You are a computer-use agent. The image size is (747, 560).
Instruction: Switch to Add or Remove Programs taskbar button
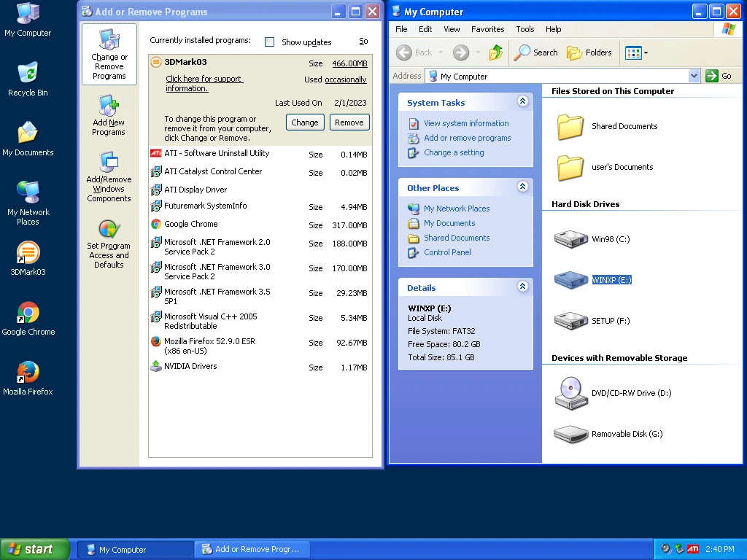(252, 550)
